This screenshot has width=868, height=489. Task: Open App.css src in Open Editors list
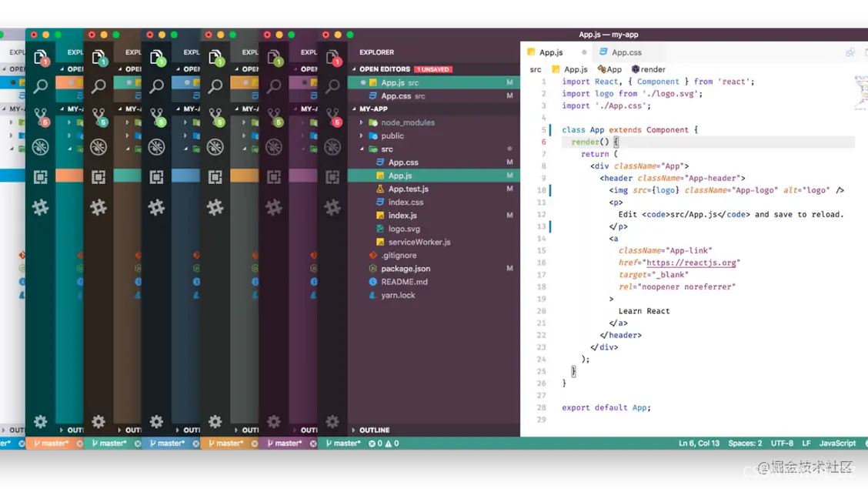point(433,95)
